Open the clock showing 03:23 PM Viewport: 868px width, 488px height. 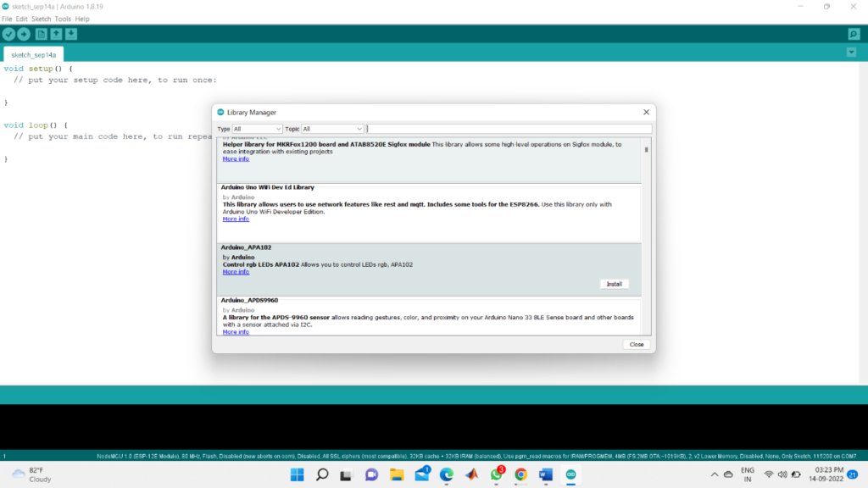[x=826, y=474]
